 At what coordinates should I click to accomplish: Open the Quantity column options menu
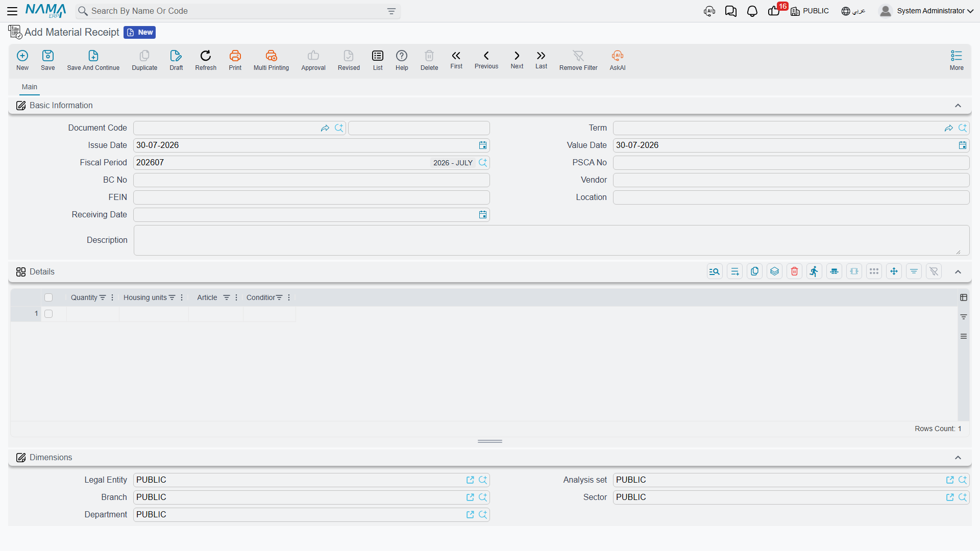click(x=112, y=298)
